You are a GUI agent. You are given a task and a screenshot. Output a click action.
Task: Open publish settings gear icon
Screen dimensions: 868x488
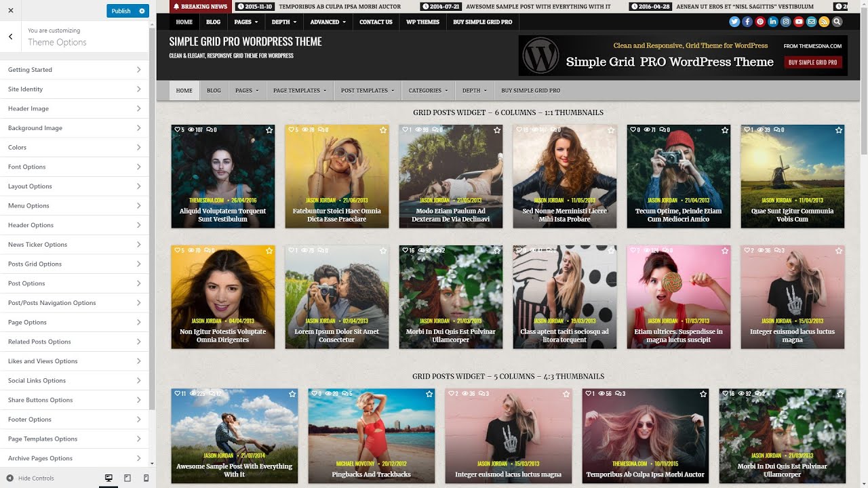tap(142, 11)
